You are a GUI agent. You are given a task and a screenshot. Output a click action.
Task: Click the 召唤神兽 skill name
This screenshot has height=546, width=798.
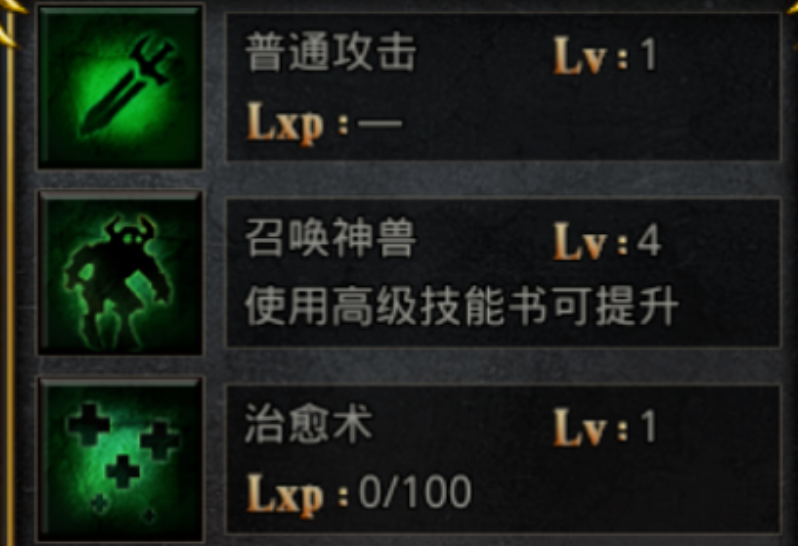click(331, 239)
